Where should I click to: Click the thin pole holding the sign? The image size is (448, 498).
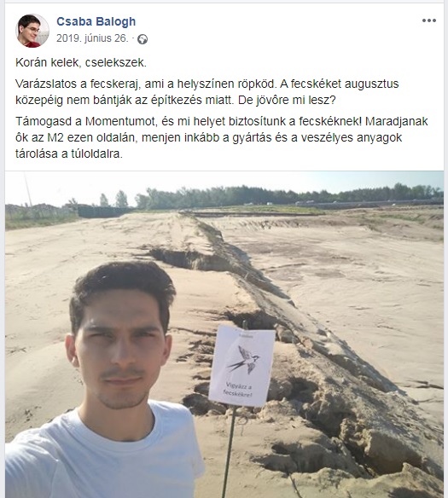coord(229,451)
